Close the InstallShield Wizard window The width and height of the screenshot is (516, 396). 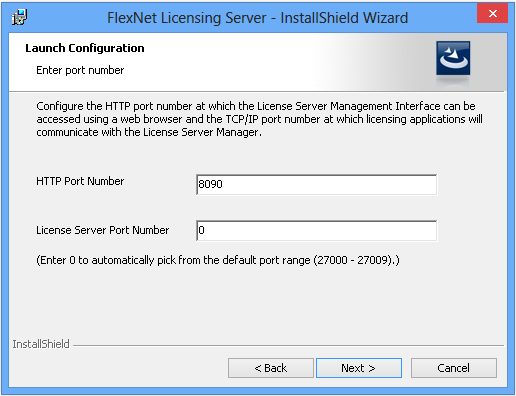[492, 13]
